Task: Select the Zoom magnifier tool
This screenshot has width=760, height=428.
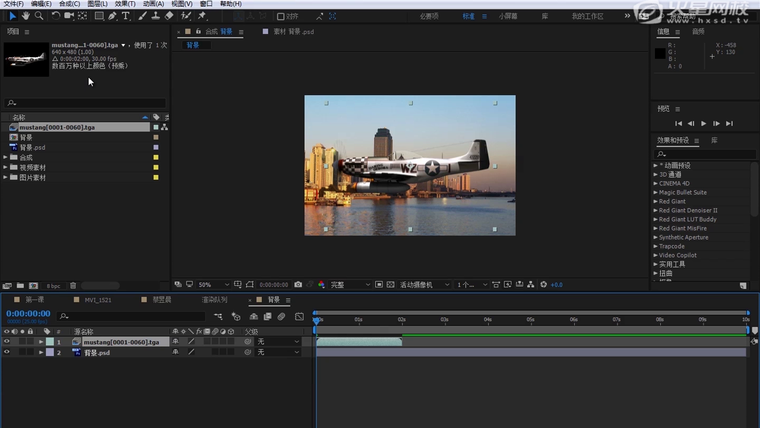Action: [39, 16]
